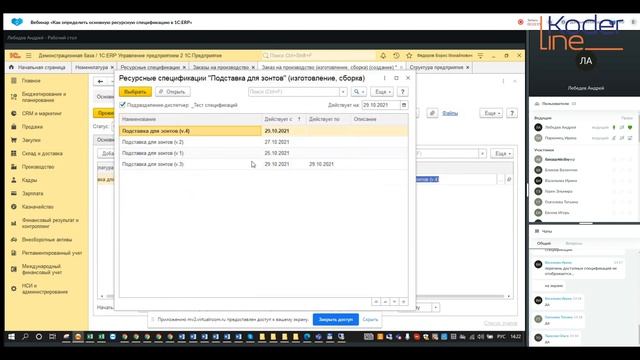Click the home icon of Начальная страница
This screenshot has height=360, width=640.
(x=11, y=67)
